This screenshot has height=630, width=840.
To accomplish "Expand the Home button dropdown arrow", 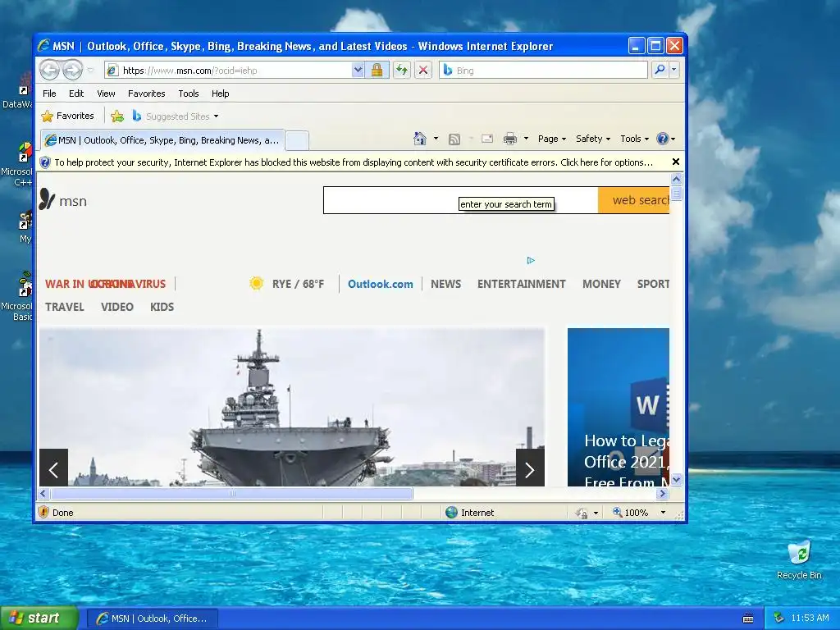I will tap(436, 139).
